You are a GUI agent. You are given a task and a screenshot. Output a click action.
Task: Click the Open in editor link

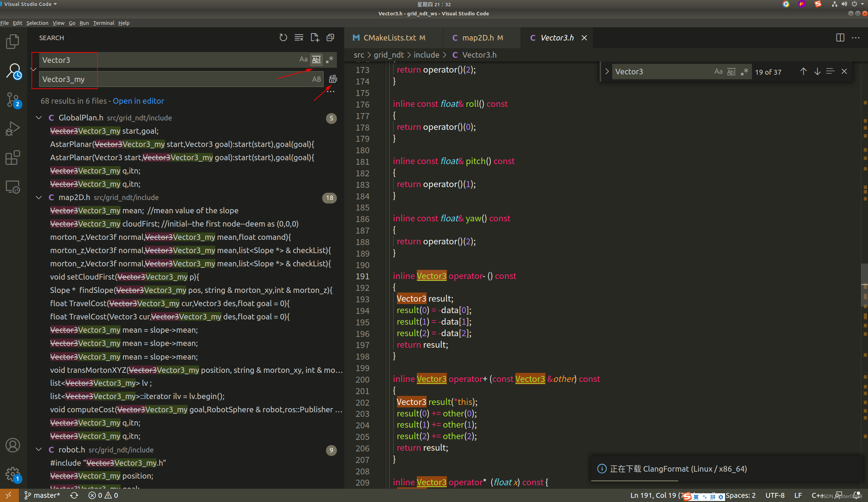click(138, 101)
